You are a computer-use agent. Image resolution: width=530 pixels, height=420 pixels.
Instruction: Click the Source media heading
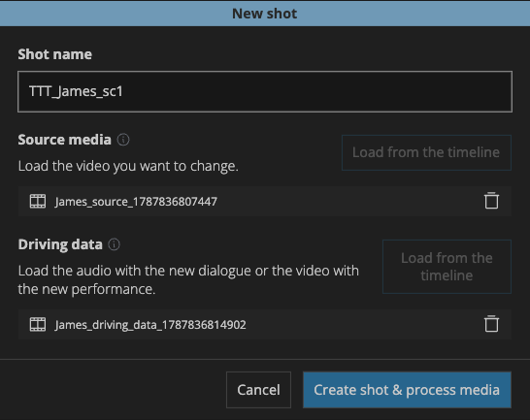(65, 140)
